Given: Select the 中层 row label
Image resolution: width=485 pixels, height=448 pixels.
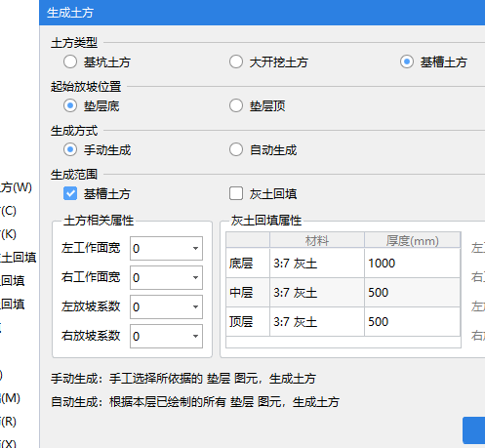Looking at the screenshot, I should click(x=248, y=293).
